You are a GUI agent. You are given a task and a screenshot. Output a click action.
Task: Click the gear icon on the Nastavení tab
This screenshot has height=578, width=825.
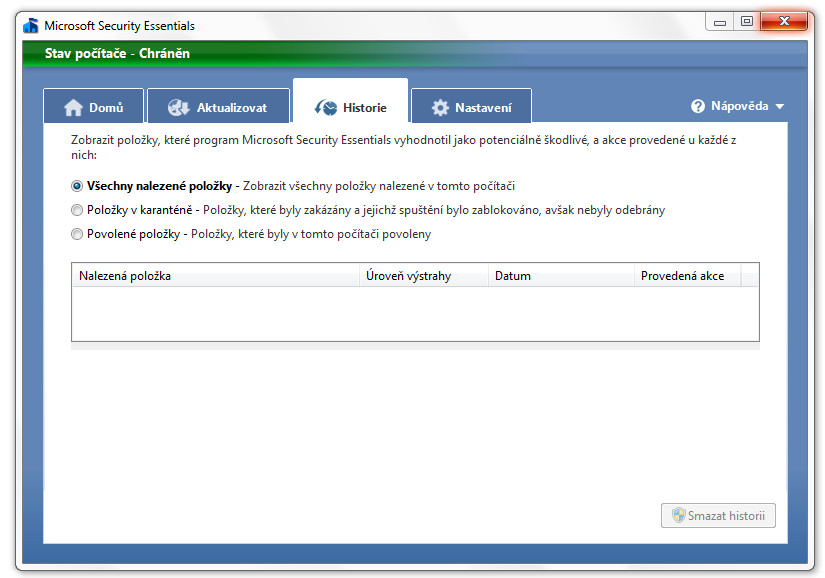coord(440,108)
